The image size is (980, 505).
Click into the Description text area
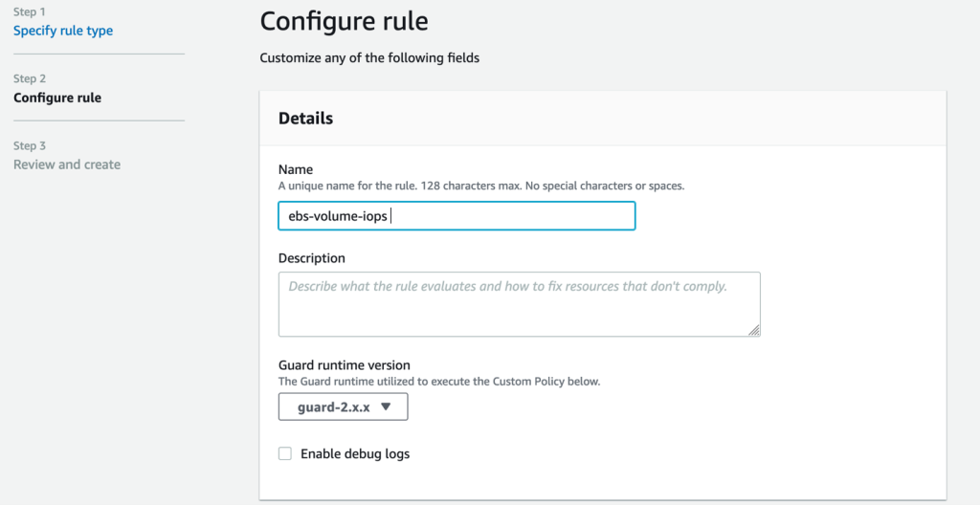coord(520,304)
